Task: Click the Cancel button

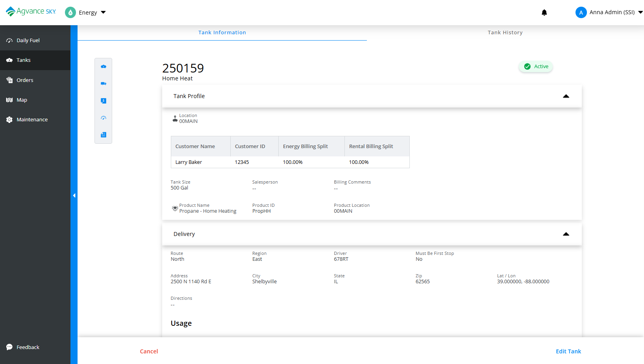Action: click(149, 351)
